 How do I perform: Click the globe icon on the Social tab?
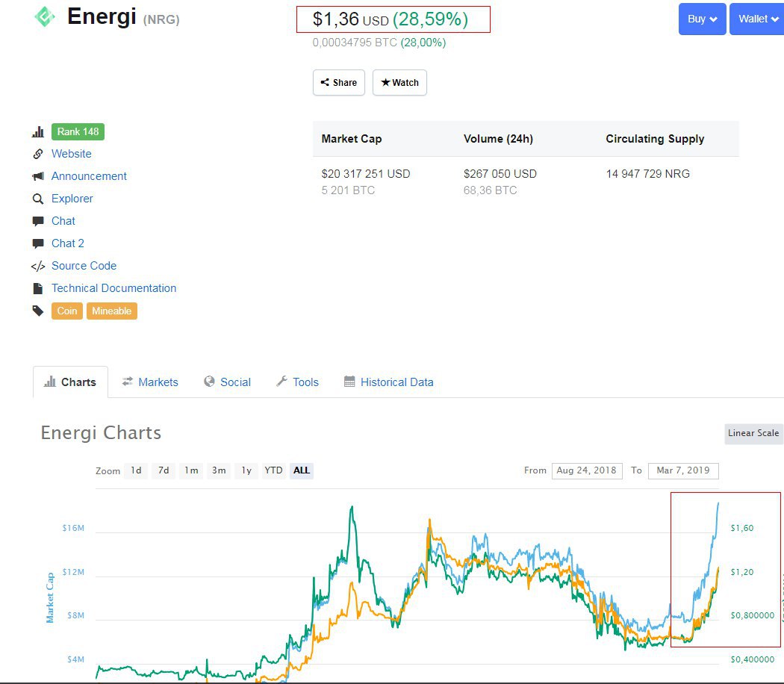pyautogui.click(x=209, y=382)
